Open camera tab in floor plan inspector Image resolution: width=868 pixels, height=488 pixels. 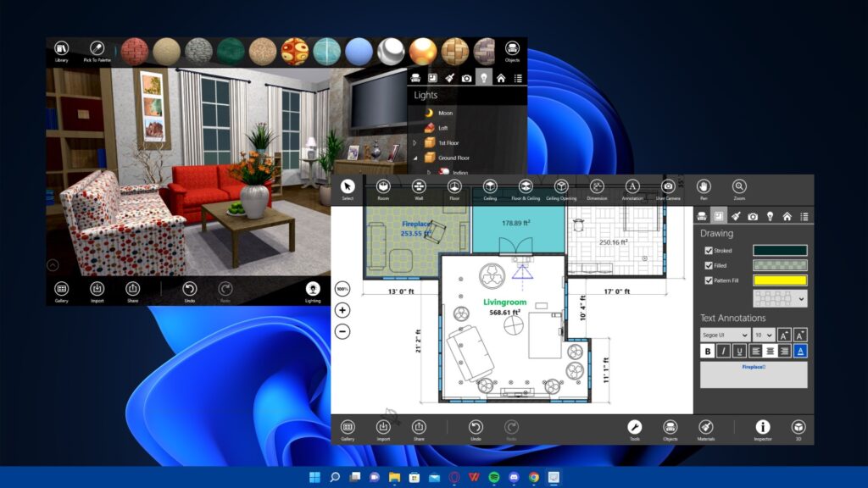(753, 216)
